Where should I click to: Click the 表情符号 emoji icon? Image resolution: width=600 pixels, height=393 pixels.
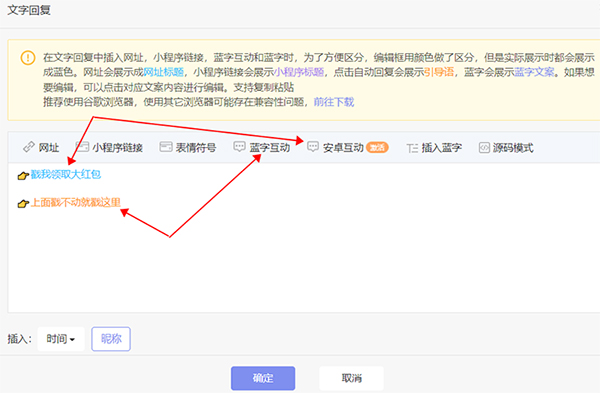[166, 147]
